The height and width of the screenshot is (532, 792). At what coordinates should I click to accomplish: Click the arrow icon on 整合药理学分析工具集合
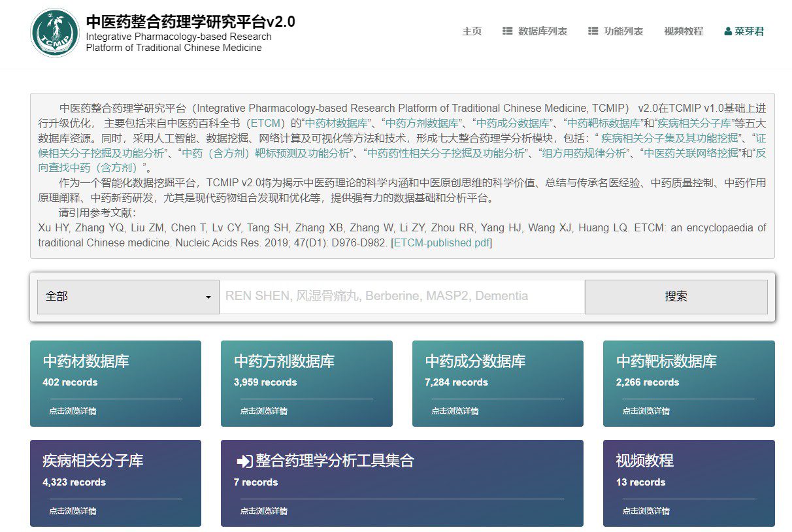pos(244,461)
